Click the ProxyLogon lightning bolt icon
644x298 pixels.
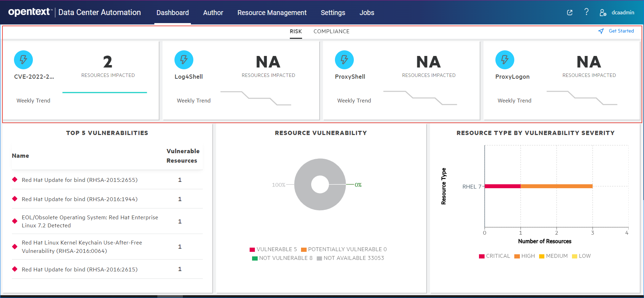505,60
